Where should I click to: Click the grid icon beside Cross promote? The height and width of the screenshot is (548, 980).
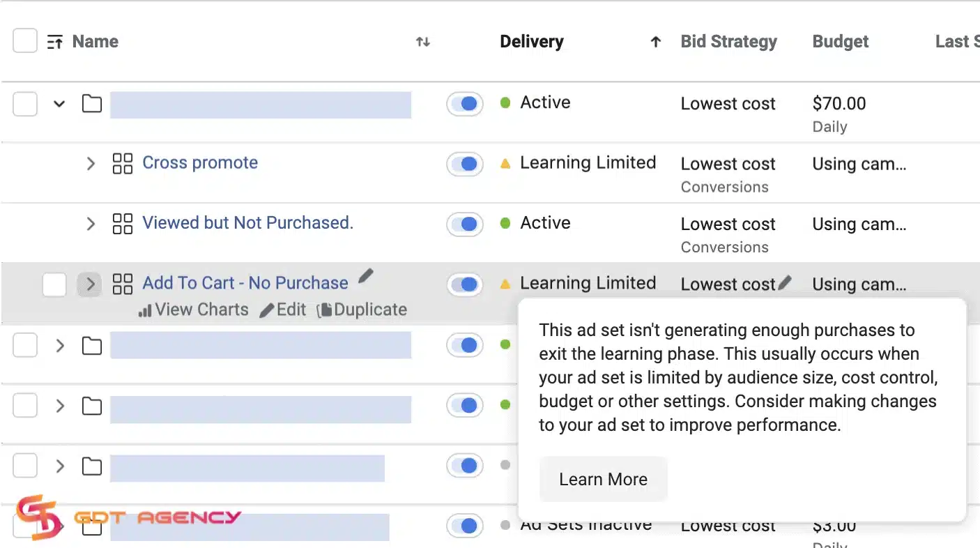[123, 163]
